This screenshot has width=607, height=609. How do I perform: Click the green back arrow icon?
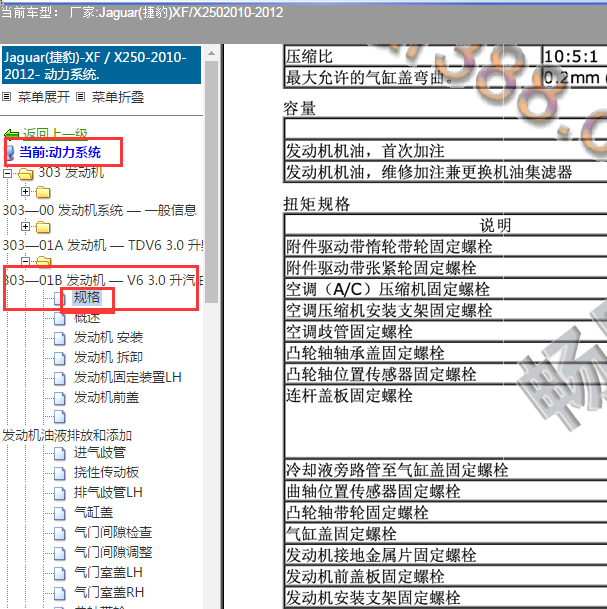coord(11,134)
